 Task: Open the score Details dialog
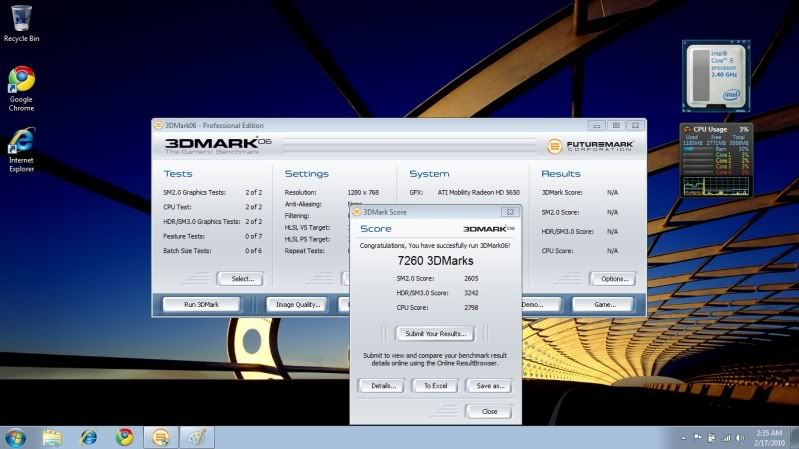[x=380, y=385]
